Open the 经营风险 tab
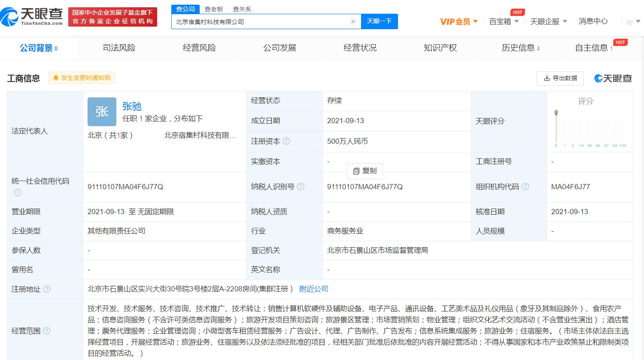This screenshot has height=360, width=644. tap(199, 48)
